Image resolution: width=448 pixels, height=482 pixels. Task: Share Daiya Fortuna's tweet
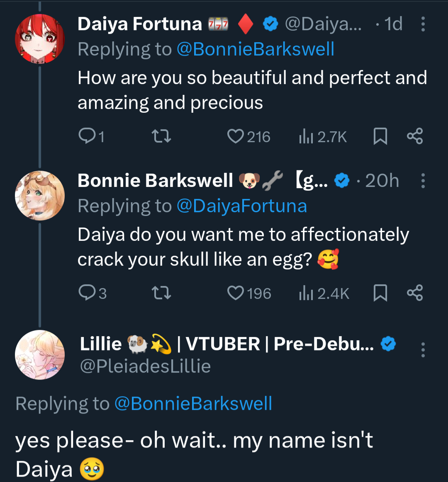[414, 136]
